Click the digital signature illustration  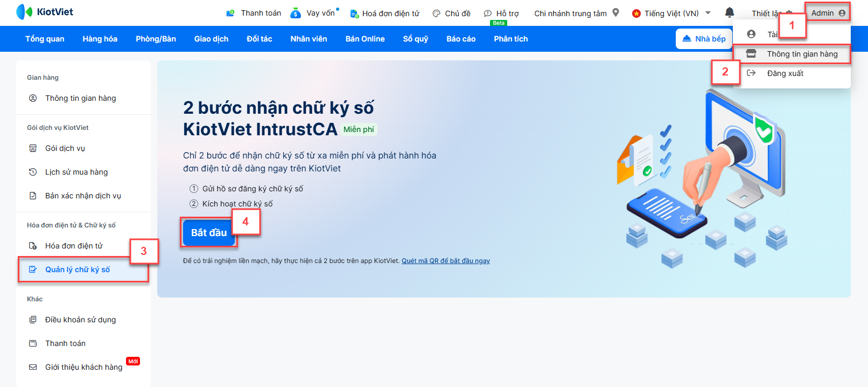703,179
